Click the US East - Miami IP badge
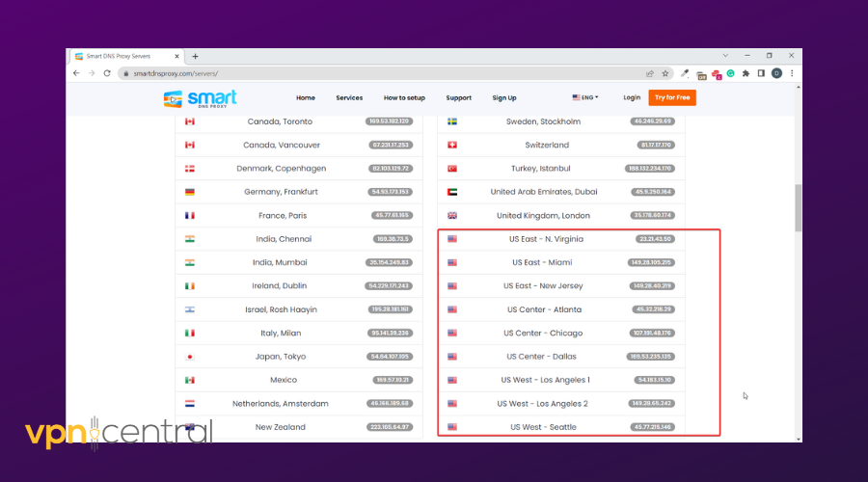 point(651,262)
